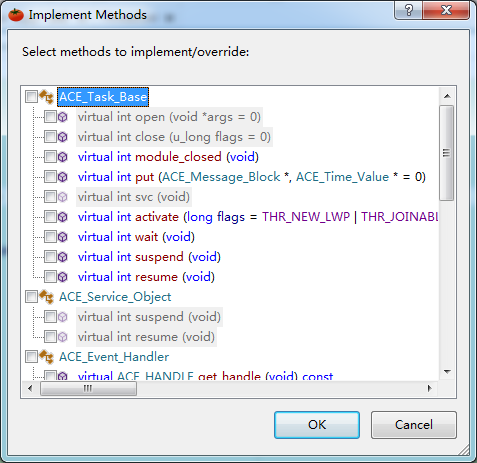This screenshot has width=477, height=463.
Task: Tick the checkbox for ACE_Task_Base
Action: coord(31,97)
